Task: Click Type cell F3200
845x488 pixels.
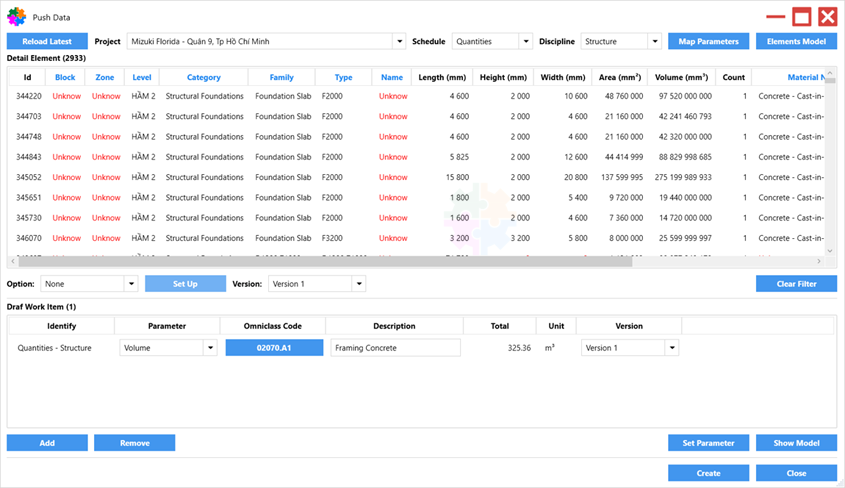Action: 332,238
